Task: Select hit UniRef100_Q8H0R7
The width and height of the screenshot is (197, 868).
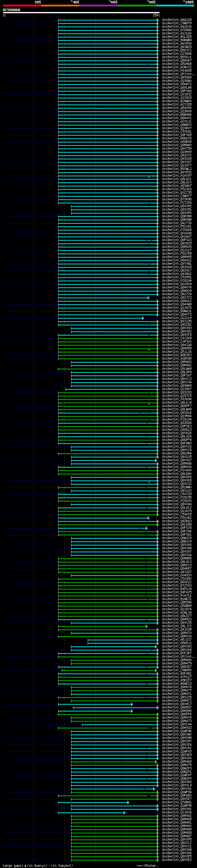Action: pyautogui.click(x=177, y=60)
